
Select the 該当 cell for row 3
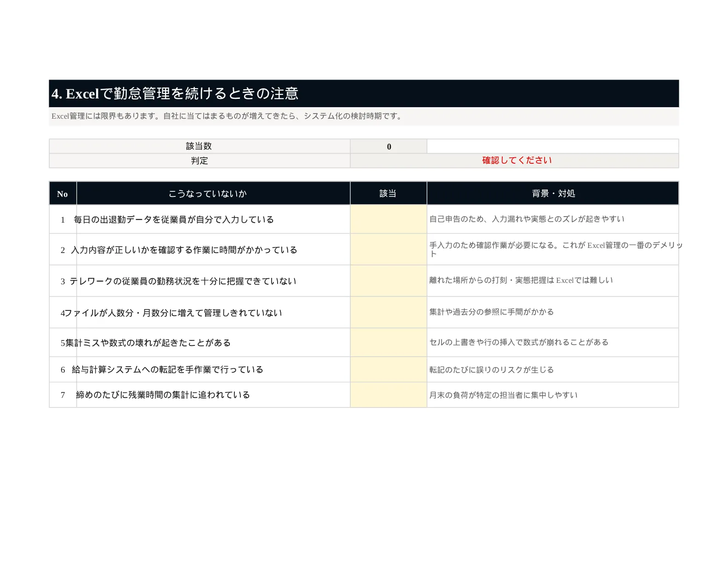(x=388, y=281)
